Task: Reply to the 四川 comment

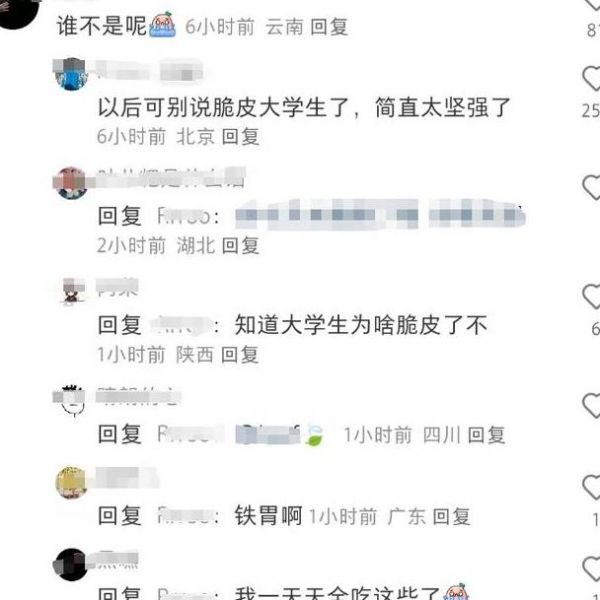Action: pyautogui.click(x=486, y=435)
